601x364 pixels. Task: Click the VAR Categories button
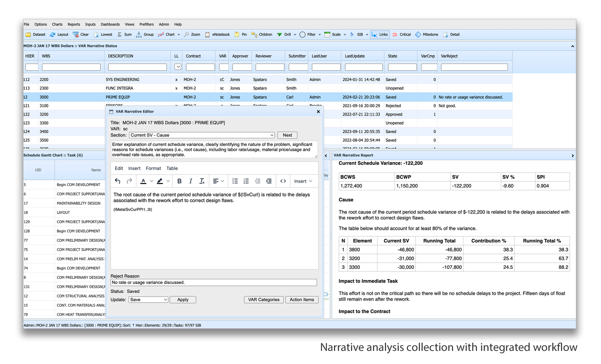click(x=264, y=300)
